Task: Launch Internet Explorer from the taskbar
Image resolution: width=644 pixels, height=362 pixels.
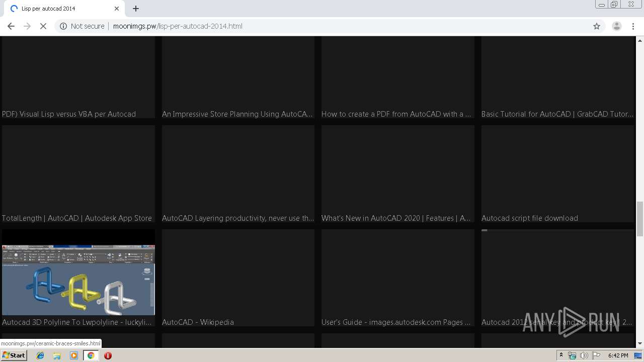Action: pos(40,355)
